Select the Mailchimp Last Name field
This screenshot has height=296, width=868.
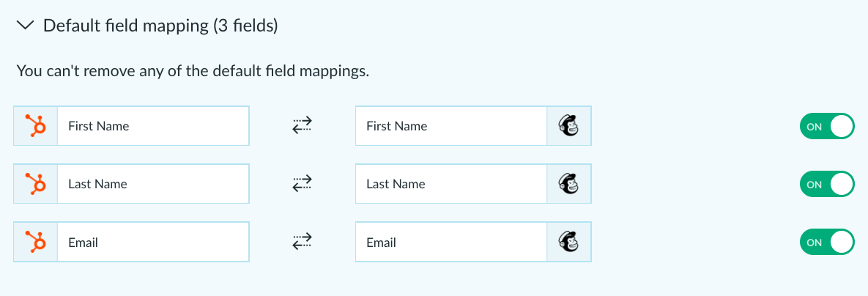point(451,184)
